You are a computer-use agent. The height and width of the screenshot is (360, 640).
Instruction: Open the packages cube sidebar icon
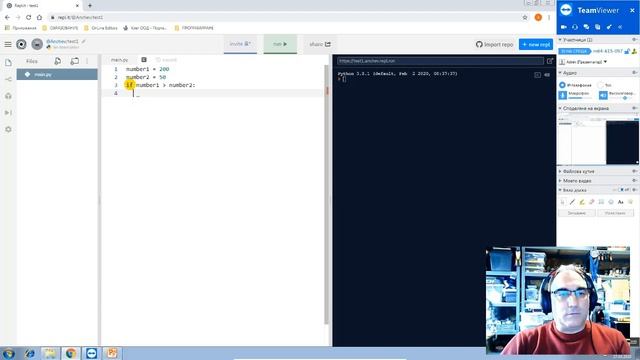[8, 96]
